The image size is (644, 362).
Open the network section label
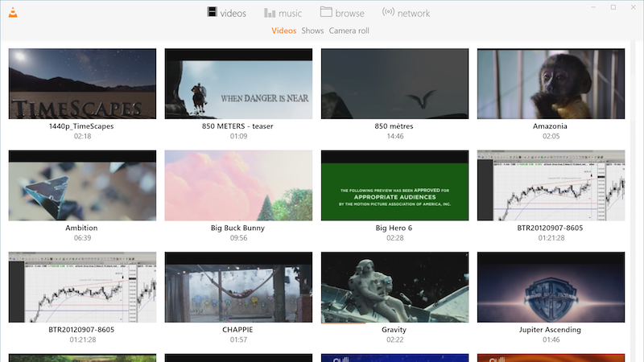point(414,14)
